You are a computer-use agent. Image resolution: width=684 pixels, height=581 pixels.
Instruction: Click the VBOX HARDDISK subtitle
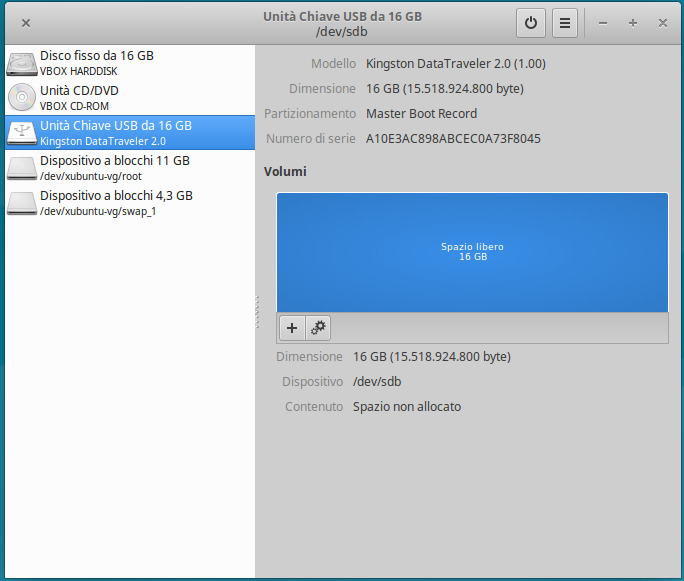tap(79, 71)
